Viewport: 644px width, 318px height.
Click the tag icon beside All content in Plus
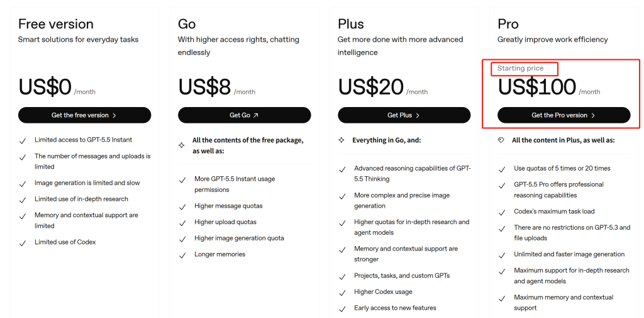tap(501, 140)
